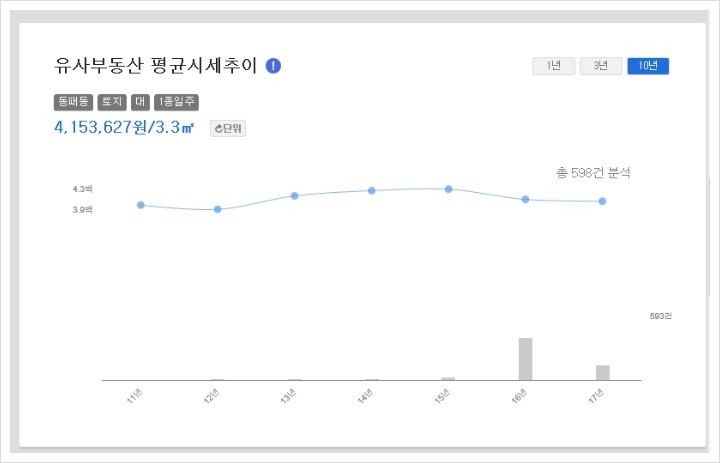Click the tall gray bar for 16년
The image size is (720, 463).
pyautogui.click(x=525, y=359)
